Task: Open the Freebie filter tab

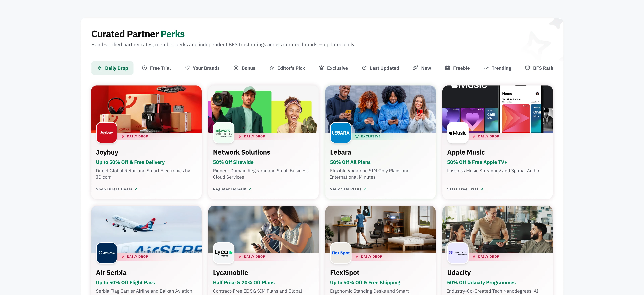Action: tap(457, 68)
